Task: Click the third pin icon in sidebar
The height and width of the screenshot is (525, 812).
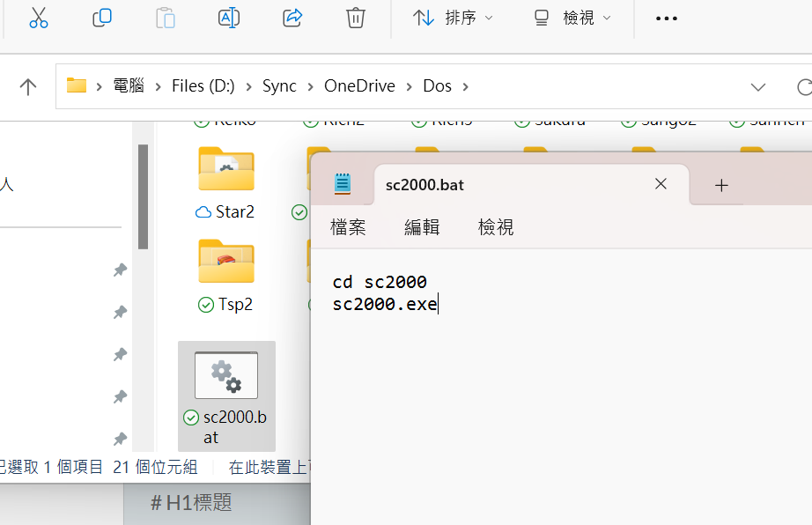Action: coord(120,355)
